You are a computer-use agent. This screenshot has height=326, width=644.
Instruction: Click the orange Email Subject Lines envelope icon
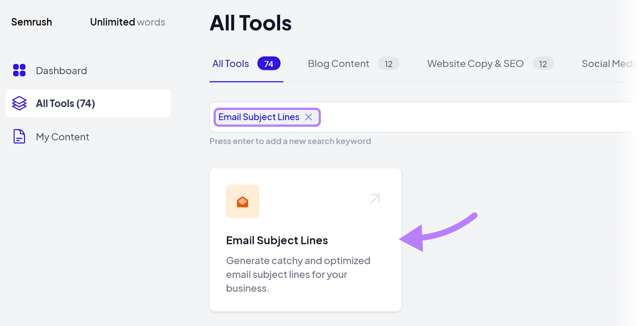(242, 201)
